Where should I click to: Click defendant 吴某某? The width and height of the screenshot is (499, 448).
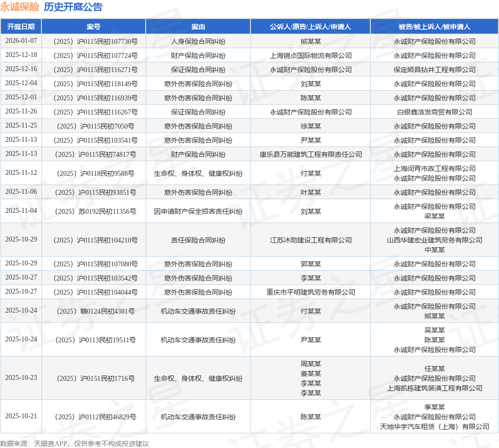434,330
